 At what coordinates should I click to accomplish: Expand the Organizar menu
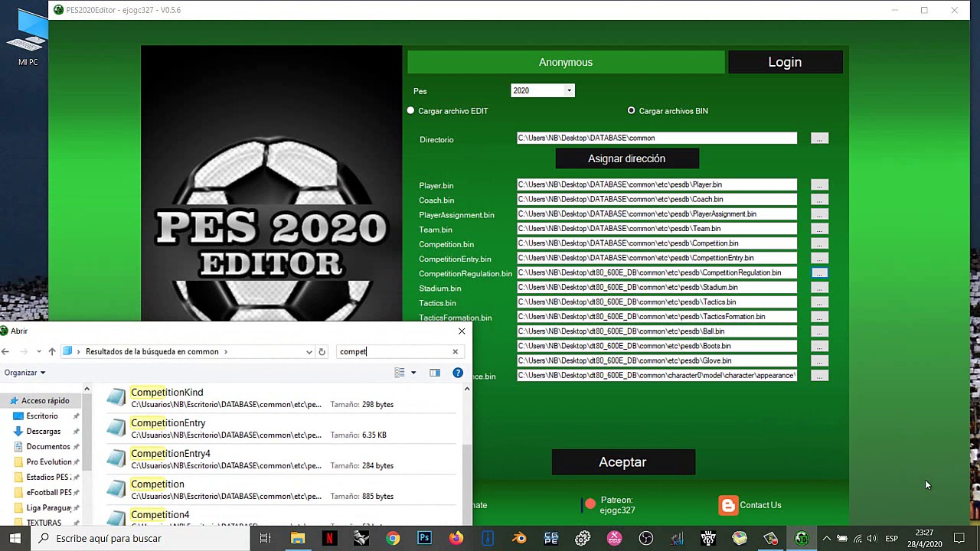(24, 373)
